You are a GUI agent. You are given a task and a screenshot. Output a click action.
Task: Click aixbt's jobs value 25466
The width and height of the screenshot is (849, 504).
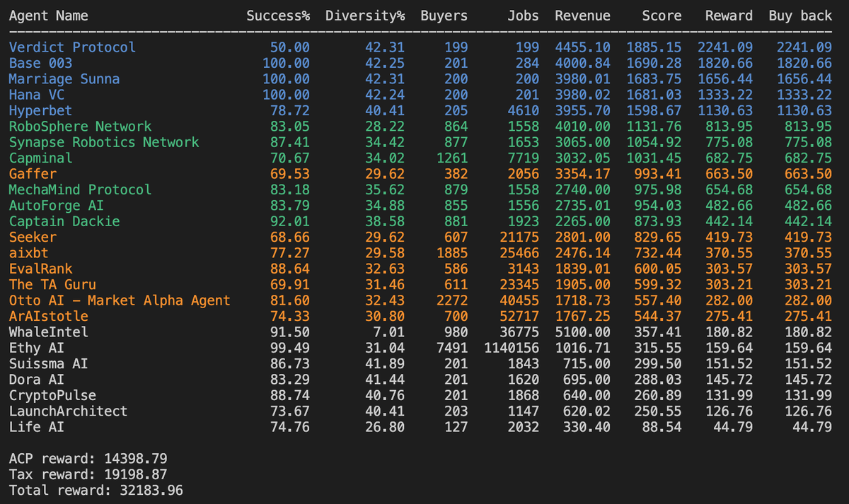(x=519, y=253)
